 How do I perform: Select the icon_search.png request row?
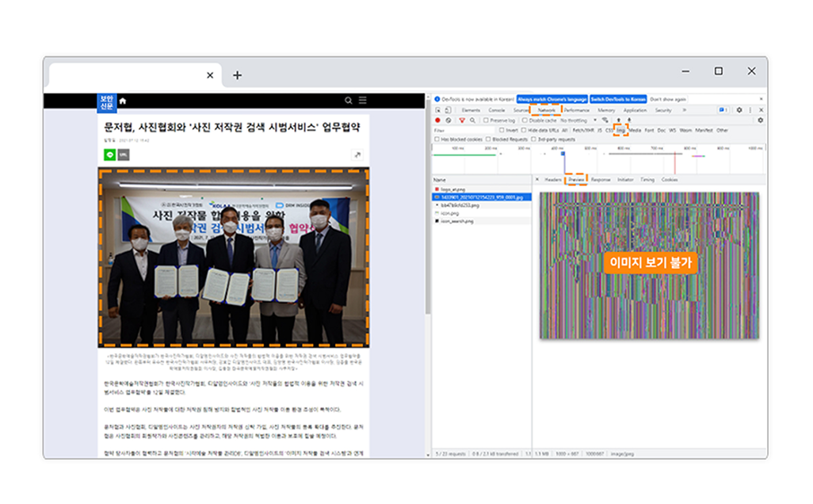pos(481,221)
